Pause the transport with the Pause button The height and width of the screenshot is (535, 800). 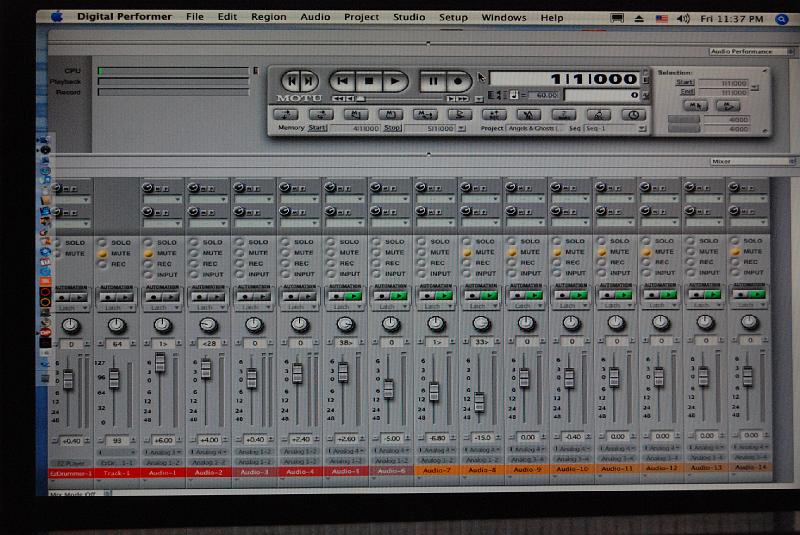tap(433, 81)
